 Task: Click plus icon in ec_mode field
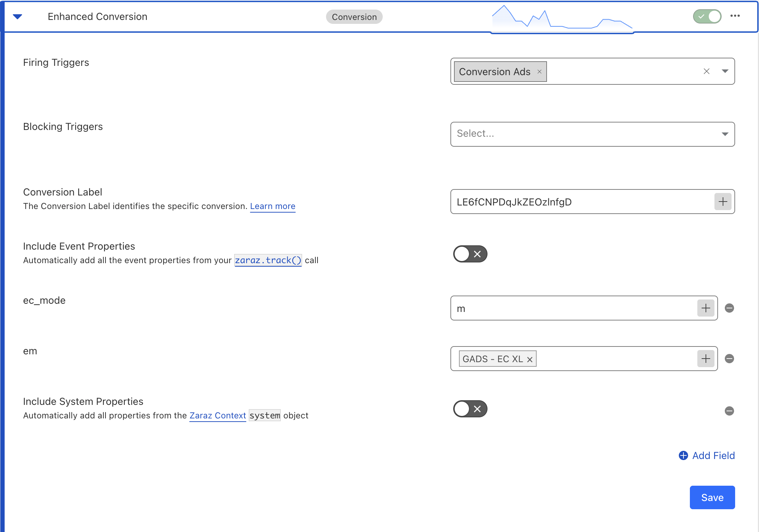[706, 308]
